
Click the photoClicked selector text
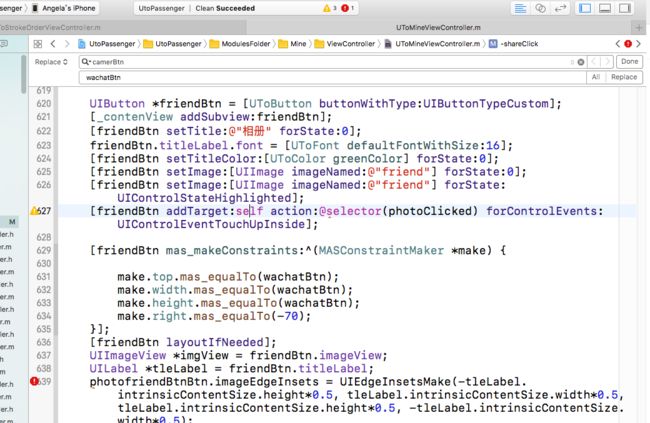tap(430, 211)
